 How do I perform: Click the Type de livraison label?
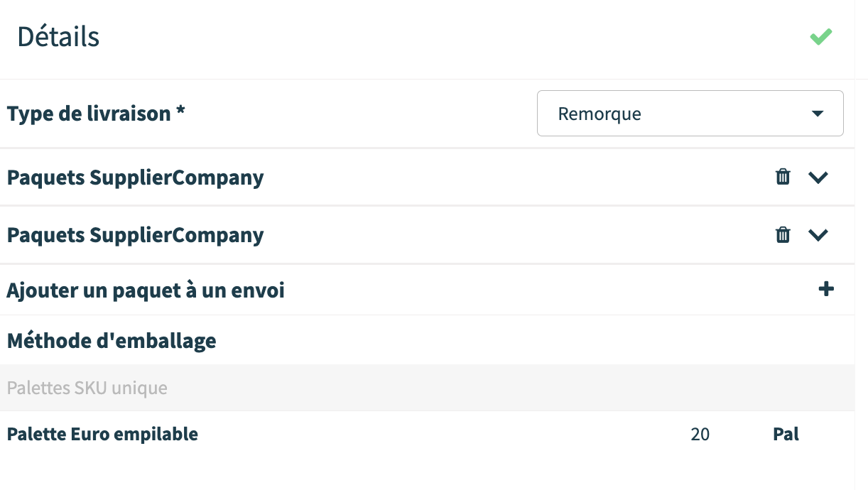96,114
